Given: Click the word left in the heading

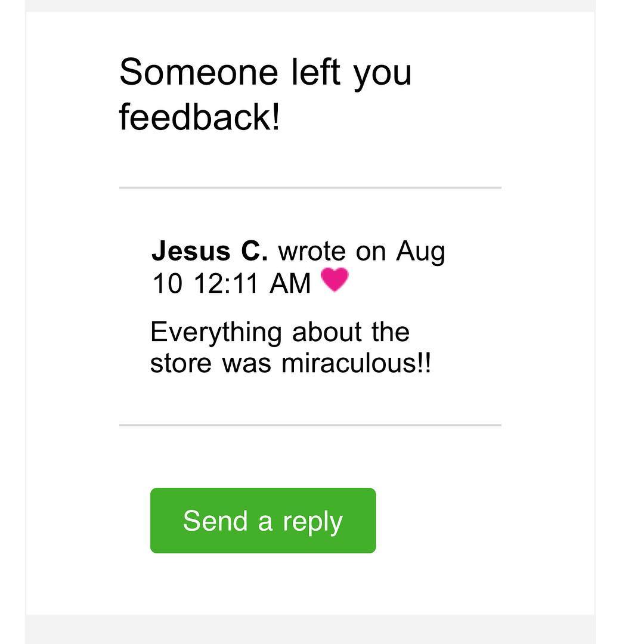Looking at the screenshot, I should pyautogui.click(x=316, y=72).
